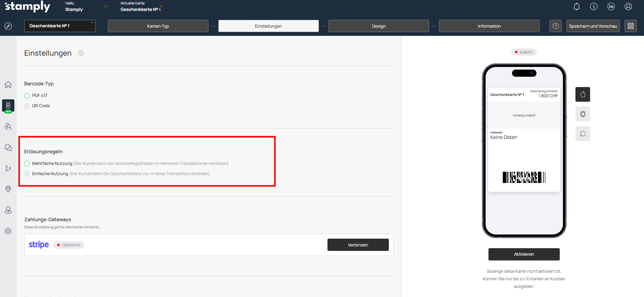Open the home icon in sidebar

pyautogui.click(x=8, y=85)
